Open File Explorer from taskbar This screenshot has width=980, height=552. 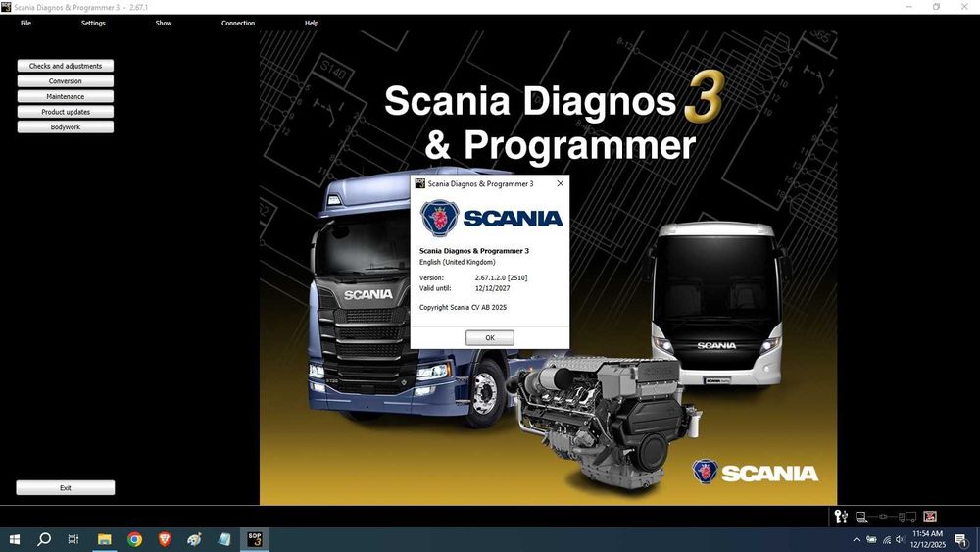tap(105, 539)
